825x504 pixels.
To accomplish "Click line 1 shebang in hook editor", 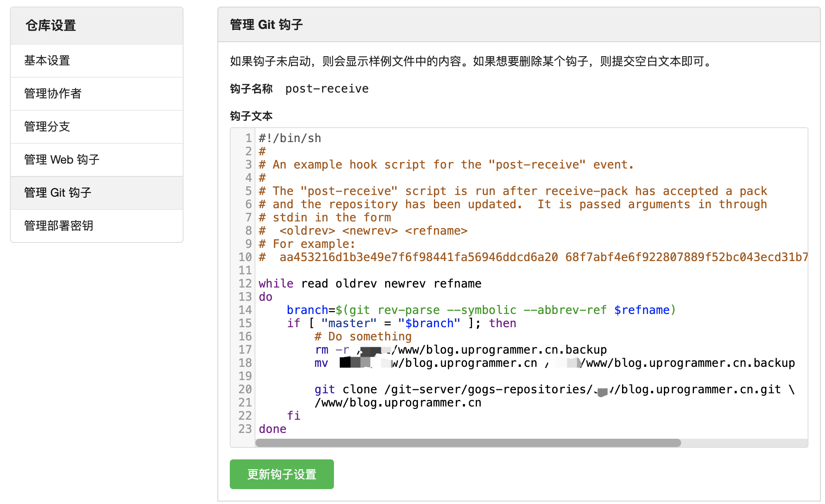I will click(x=290, y=138).
